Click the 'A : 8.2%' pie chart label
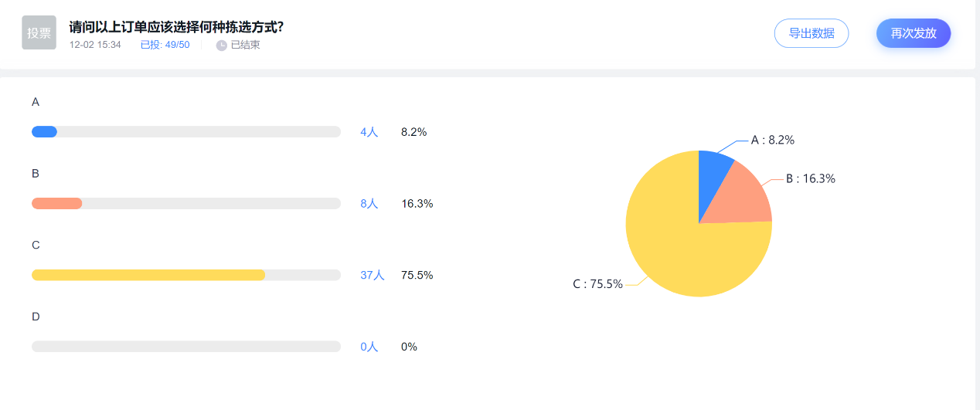Screen dimensions: 980x410 point(773,141)
